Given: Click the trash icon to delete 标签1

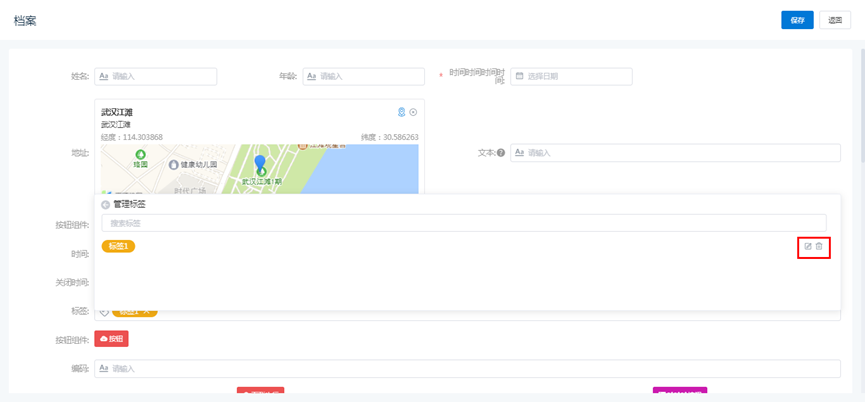Looking at the screenshot, I should coord(820,246).
